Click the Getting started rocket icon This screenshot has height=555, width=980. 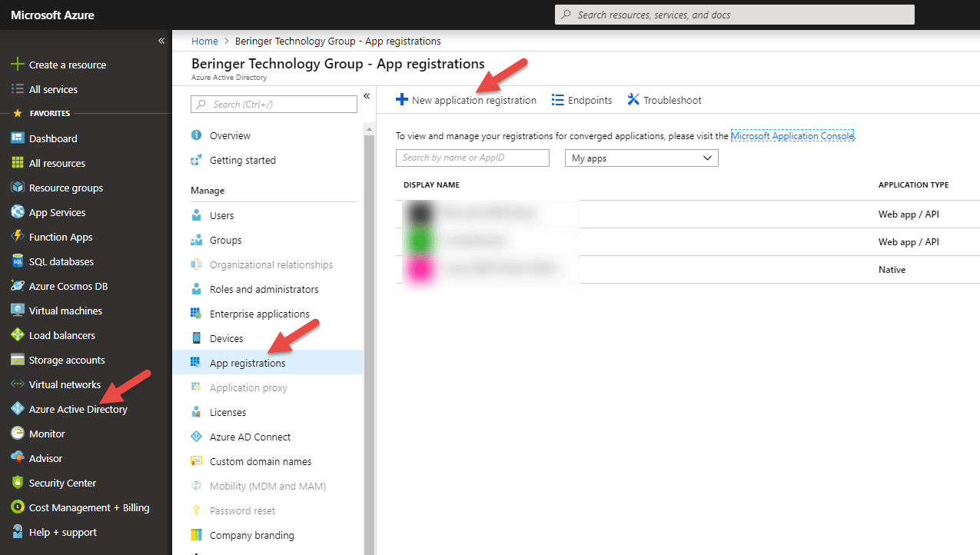coord(196,160)
